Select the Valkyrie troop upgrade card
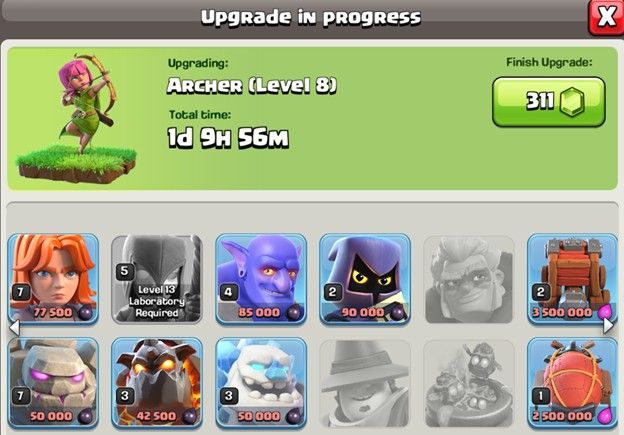Image resolution: width=624 pixels, height=435 pixels. point(53,279)
